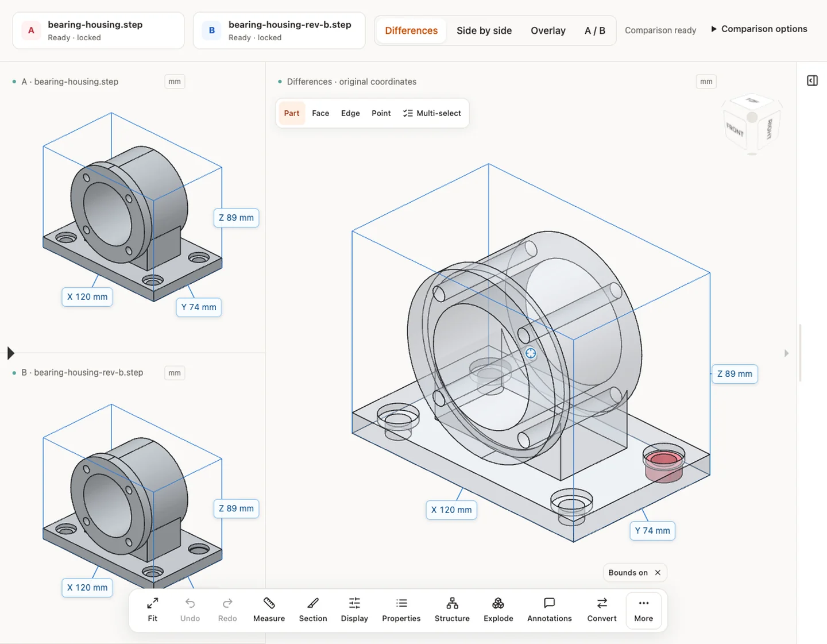Screen dimensions: 827x644
Task: Choose Part selection mode
Action: 292,113
